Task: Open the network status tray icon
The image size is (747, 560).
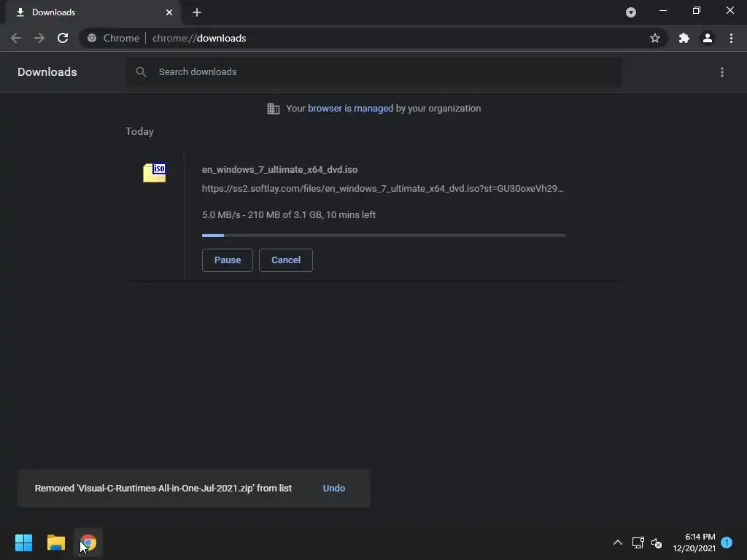Action: pyautogui.click(x=638, y=542)
